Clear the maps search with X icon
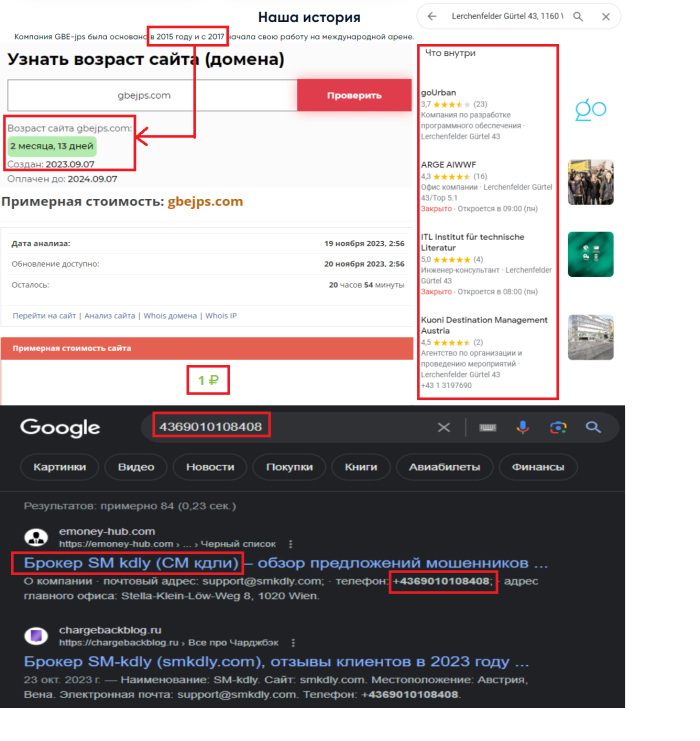 coord(605,17)
